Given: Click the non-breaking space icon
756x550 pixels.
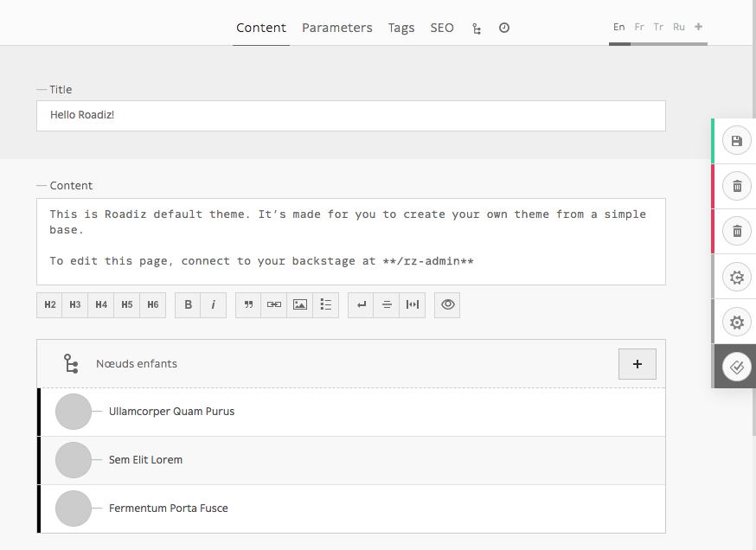Looking at the screenshot, I should pyautogui.click(x=413, y=304).
